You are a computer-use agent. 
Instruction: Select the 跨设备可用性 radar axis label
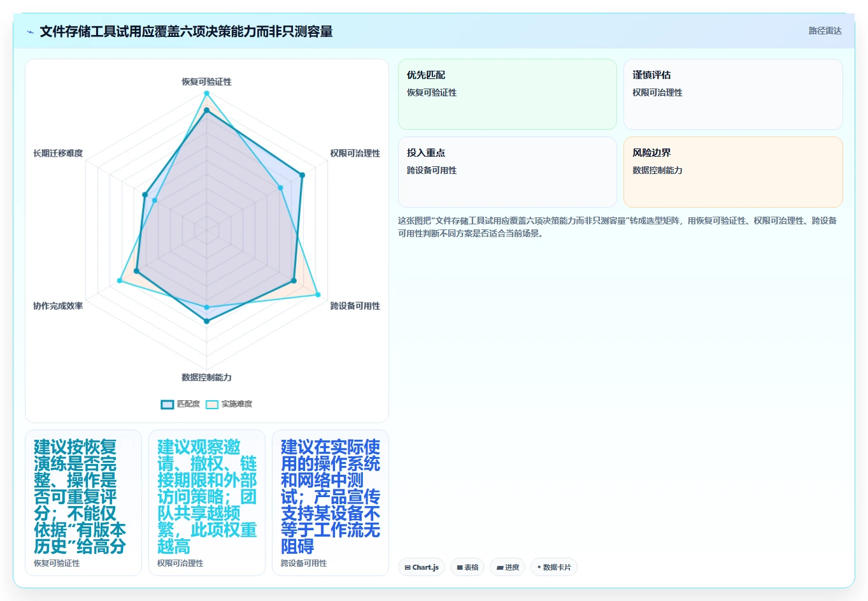(x=355, y=306)
